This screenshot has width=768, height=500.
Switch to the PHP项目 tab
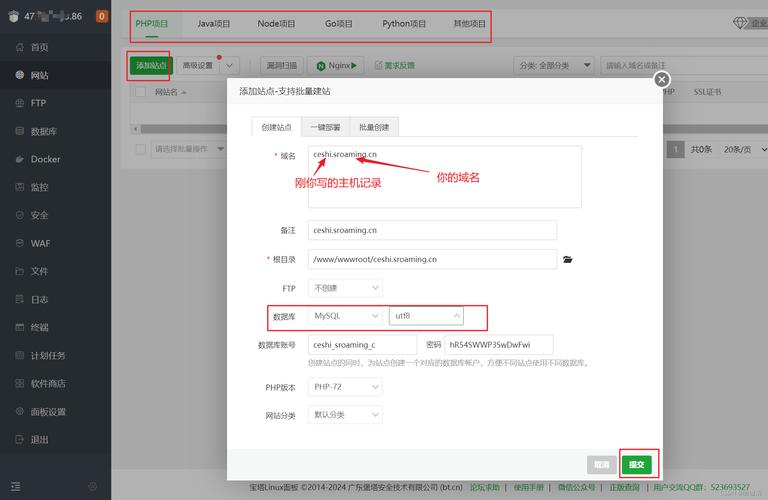point(152,24)
